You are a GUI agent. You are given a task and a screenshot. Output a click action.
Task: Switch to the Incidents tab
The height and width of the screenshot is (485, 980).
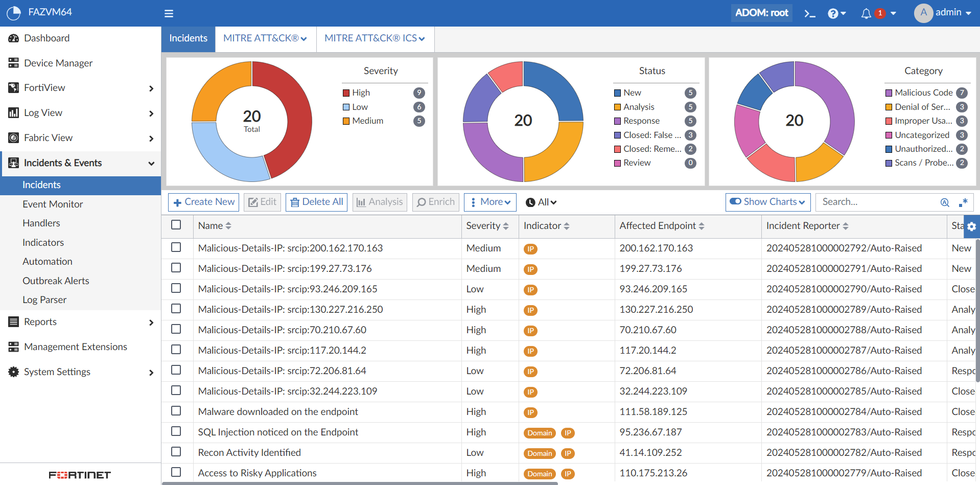click(x=188, y=38)
